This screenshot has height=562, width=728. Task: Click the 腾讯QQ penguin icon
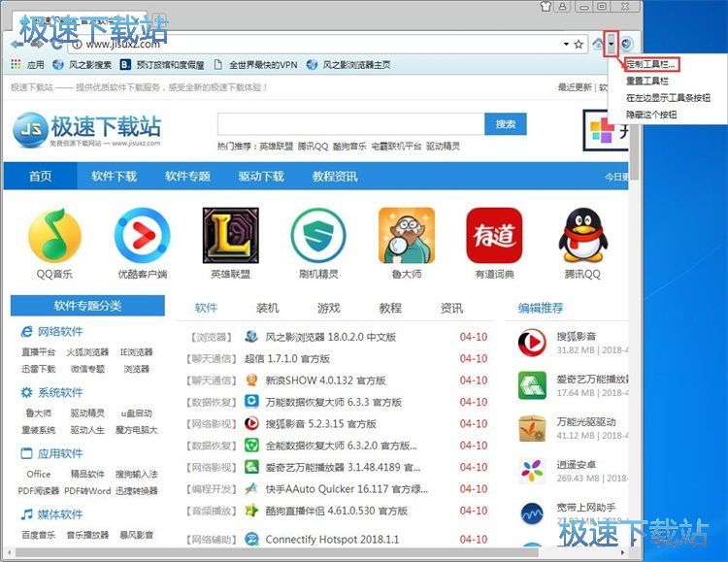[x=581, y=236]
